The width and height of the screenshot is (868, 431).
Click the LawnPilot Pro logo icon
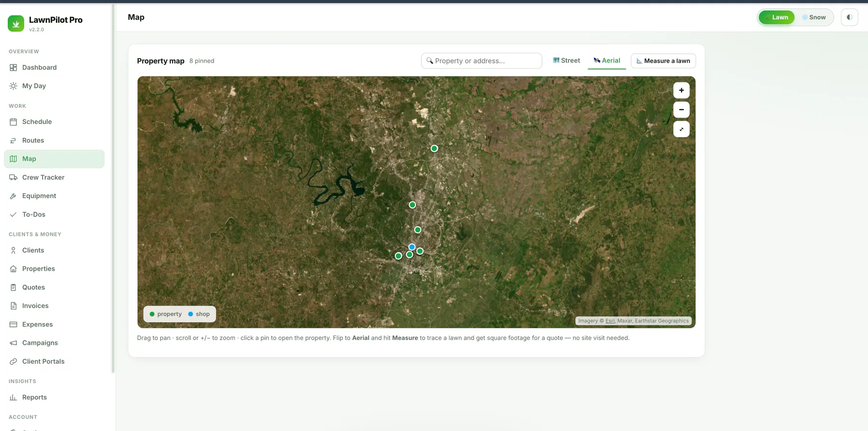(x=16, y=23)
